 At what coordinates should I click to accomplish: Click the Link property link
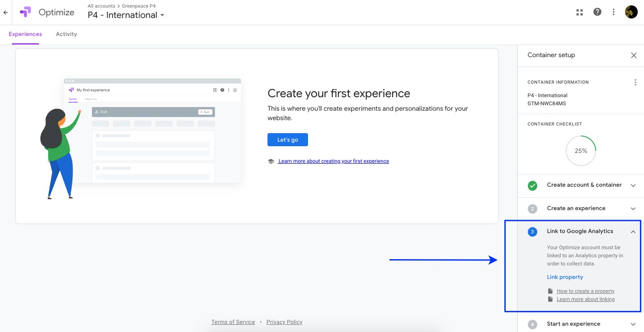[x=565, y=277]
